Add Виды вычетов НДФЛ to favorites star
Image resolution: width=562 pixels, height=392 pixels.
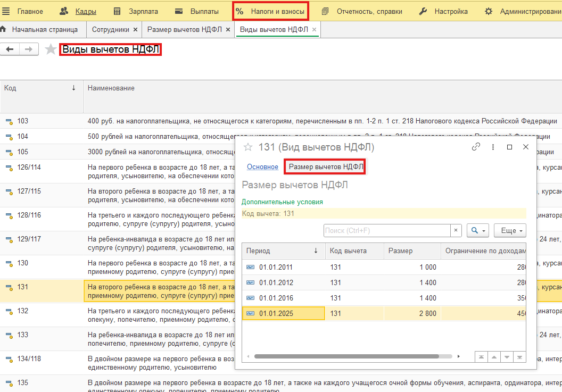pyautogui.click(x=51, y=49)
